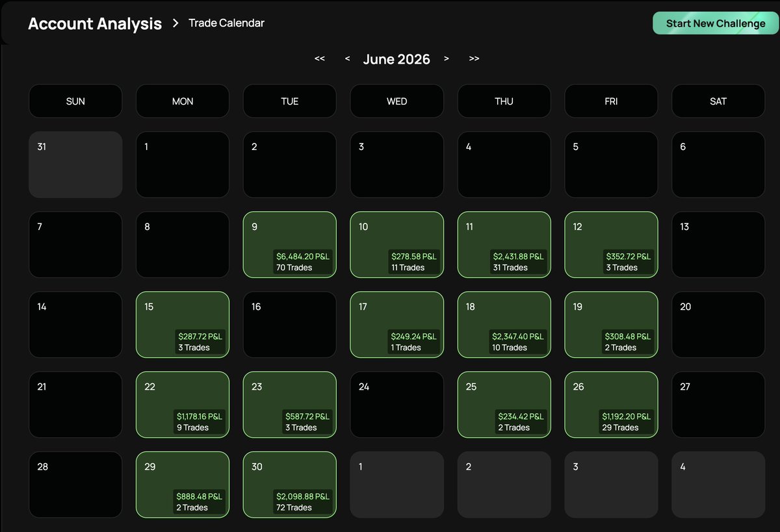Select the SAT column header

point(718,101)
